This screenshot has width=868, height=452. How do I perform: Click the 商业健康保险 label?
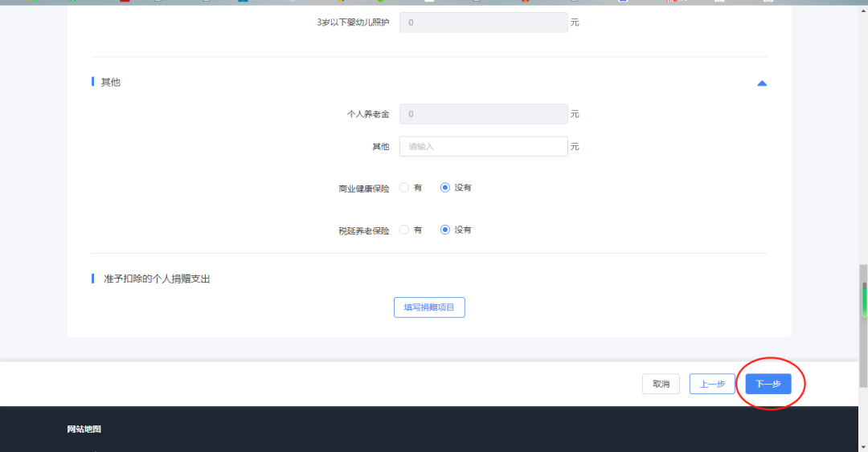click(364, 189)
